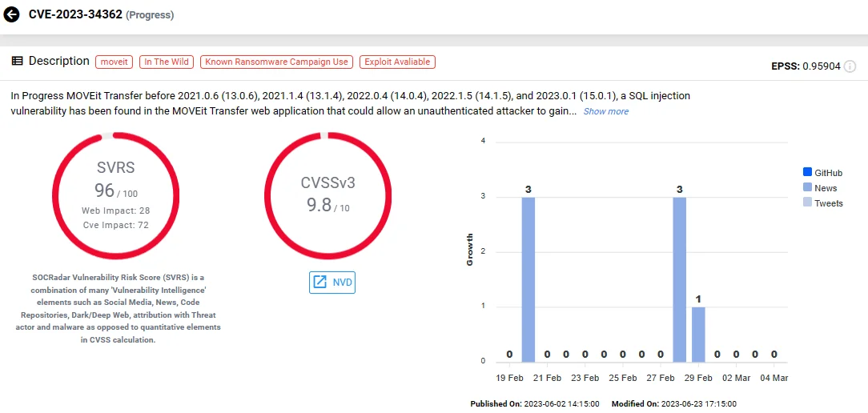The height and width of the screenshot is (413, 868).
Task: Click the CVSSv3 9.8 / 10 score circle
Action: tap(328, 195)
